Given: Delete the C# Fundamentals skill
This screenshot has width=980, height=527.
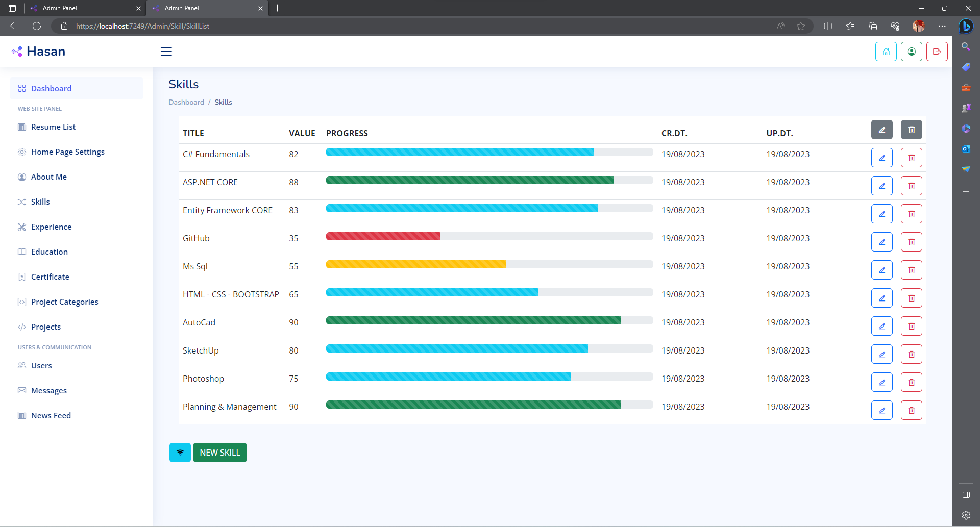Looking at the screenshot, I should pyautogui.click(x=912, y=158).
